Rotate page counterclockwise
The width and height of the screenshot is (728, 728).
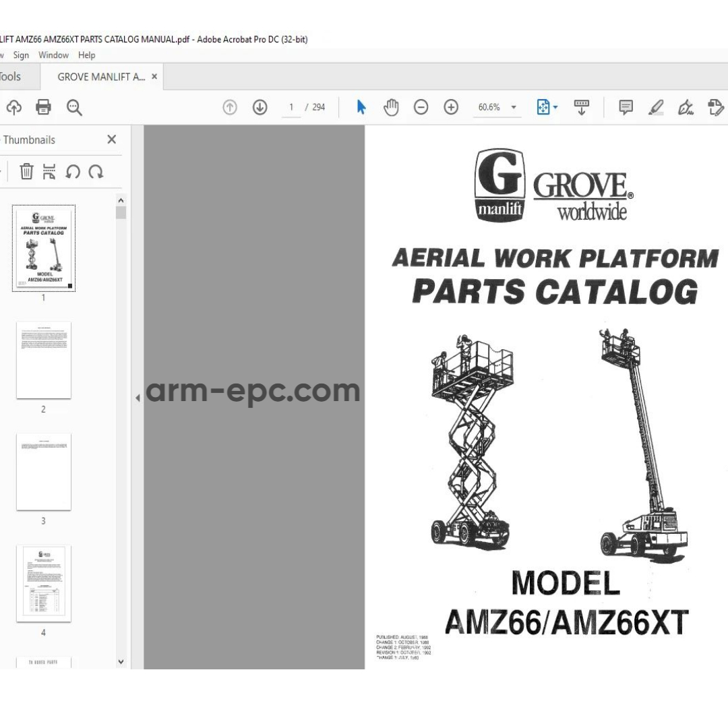73,172
